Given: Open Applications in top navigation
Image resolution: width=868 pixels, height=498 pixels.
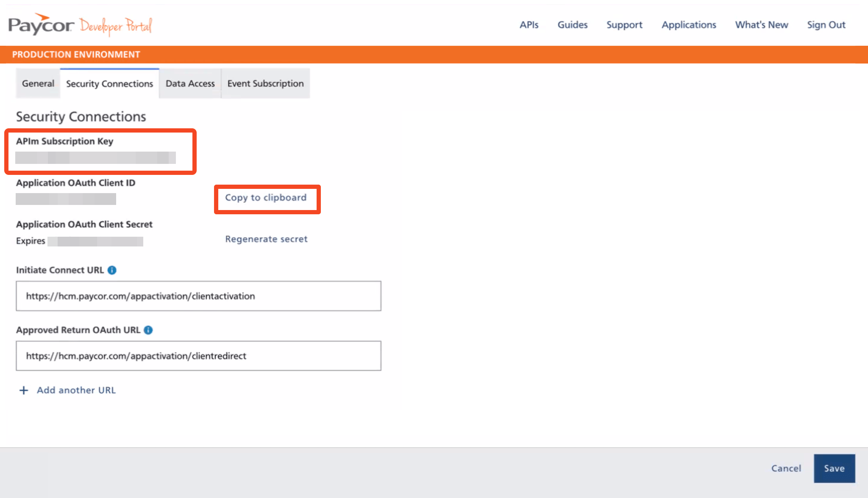Looking at the screenshot, I should 689,25.
